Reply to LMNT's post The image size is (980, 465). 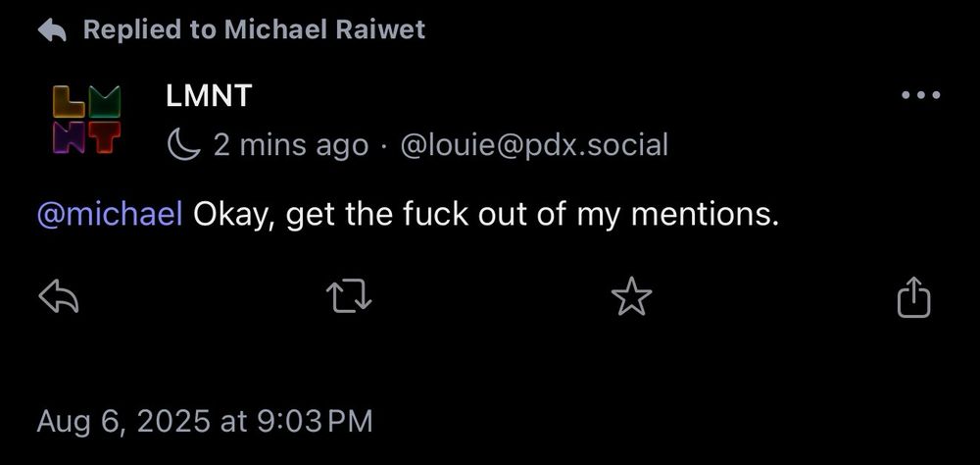click(x=59, y=296)
